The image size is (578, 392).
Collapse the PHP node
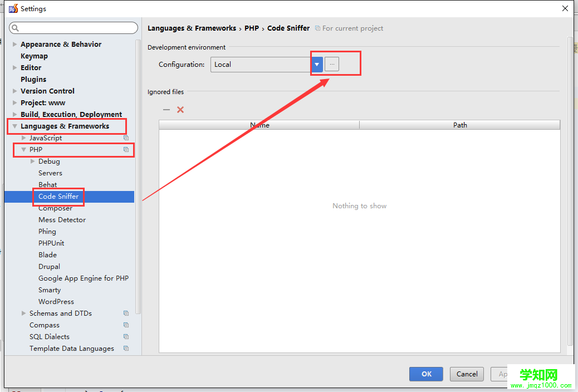23,150
